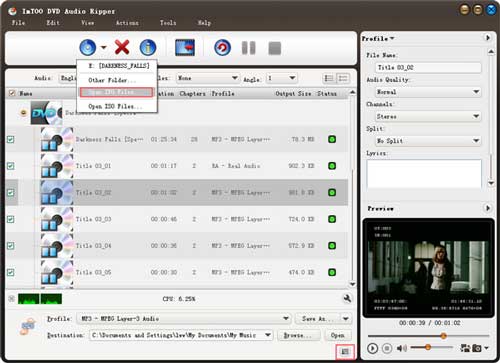Switch to the detailed list view icon
500x363 pixels.
tap(343, 78)
